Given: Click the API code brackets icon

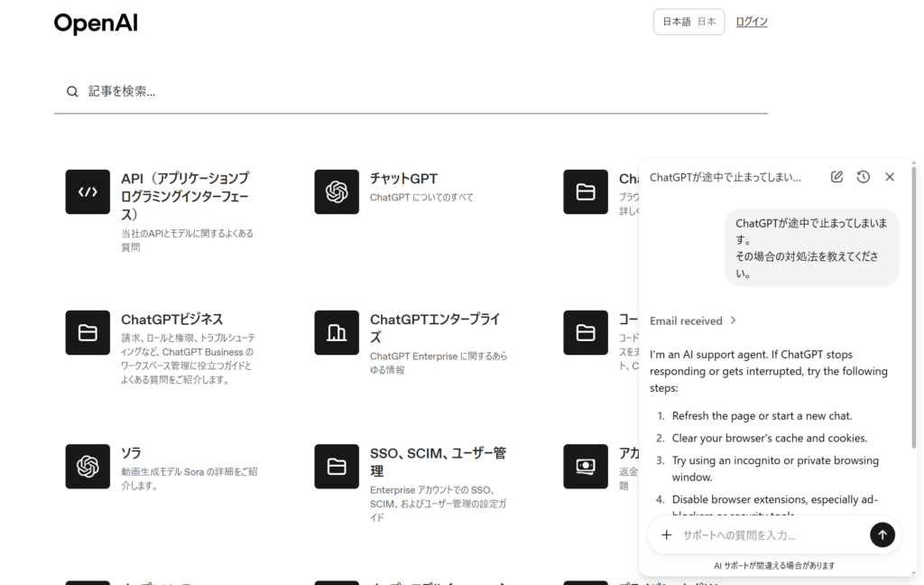Looking at the screenshot, I should [x=88, y=191].
